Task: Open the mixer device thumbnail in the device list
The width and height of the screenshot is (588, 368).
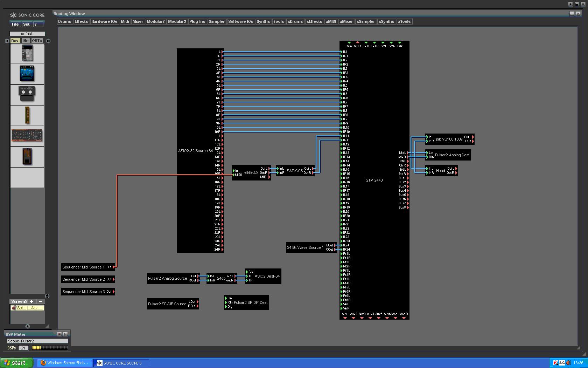Action: pos(27,54)
